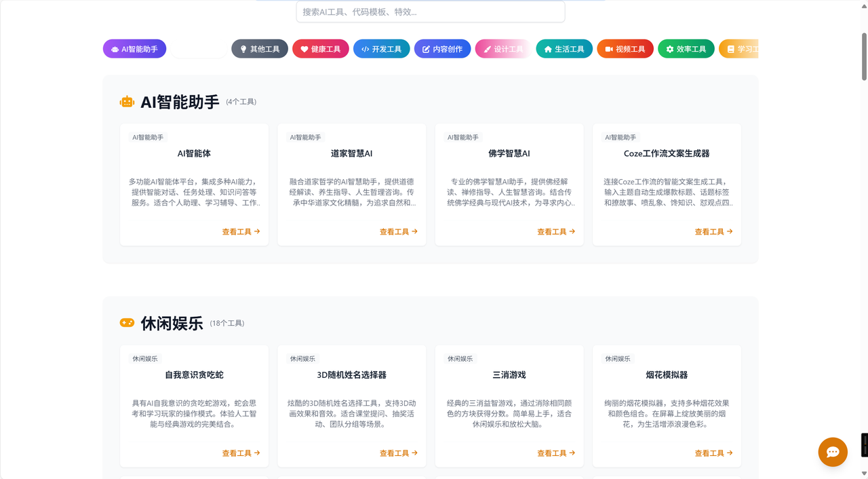The height and width of the screenshot is (479, 868).
Task: Click AI智能助手 tag on AI智能体 card
Action: click(x=148, y=137)
